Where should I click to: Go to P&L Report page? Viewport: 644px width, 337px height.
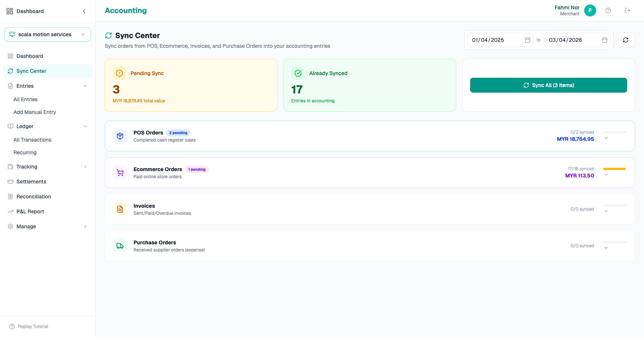[x=30, y=211]
